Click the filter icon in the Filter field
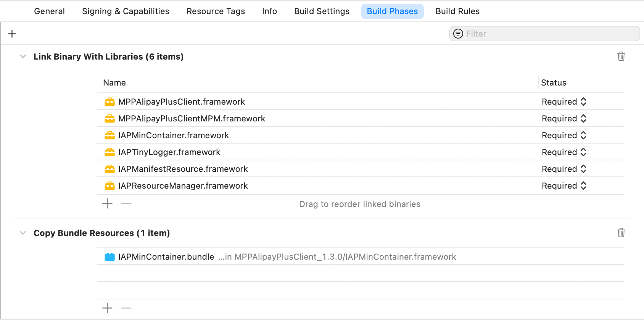 pyautogui.click(x=458, y=34)
